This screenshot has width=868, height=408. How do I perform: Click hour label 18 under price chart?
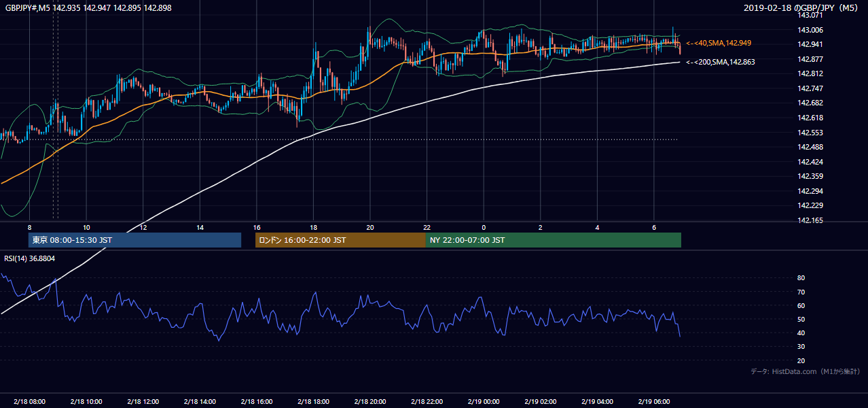(x=313, y=227)
